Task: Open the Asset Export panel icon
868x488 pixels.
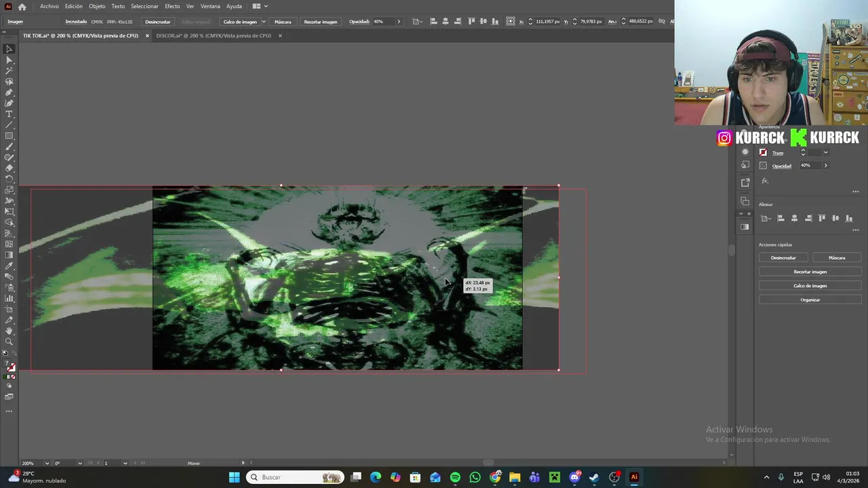Action: [745, 182]
